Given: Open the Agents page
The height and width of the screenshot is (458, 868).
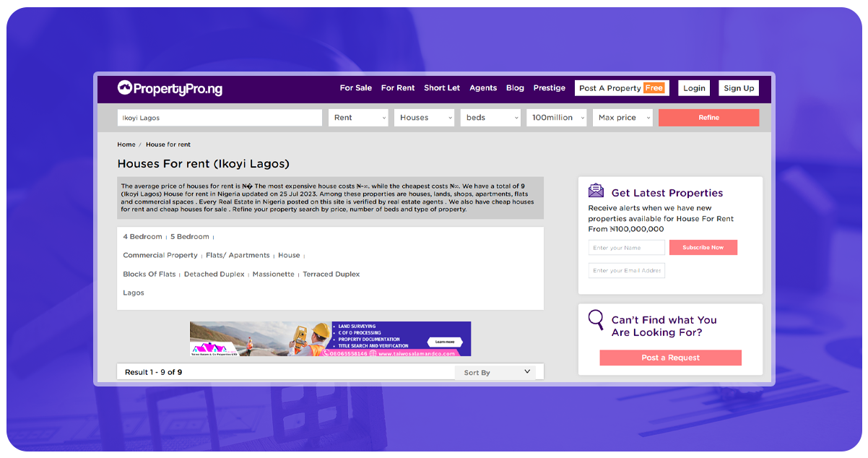Looking at the screenshot, I should [x=483, y=88].
